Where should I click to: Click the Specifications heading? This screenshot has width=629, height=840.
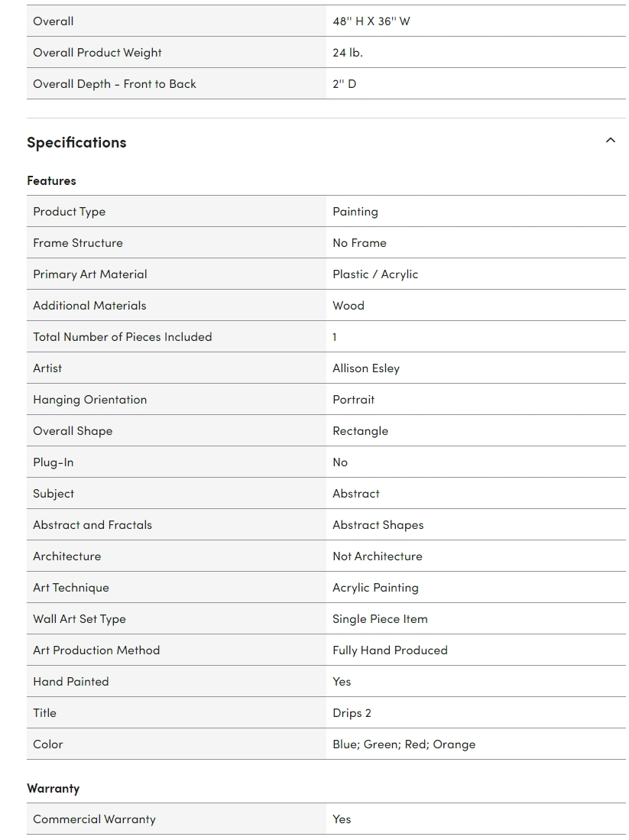tap(76, 142)
